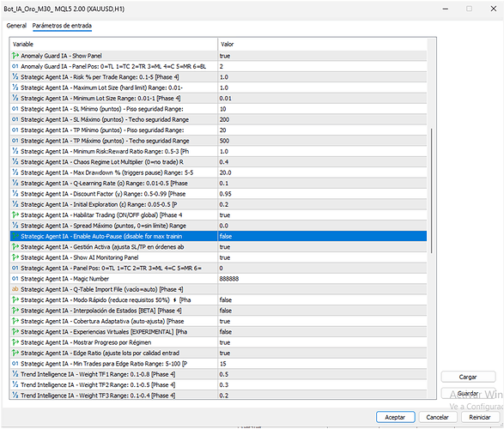Click the parameter list vertical scrollbar thumb
Image resolution: width=504 pixels, height=429 pixels.
pyautogui.click(x=431, y=190)
